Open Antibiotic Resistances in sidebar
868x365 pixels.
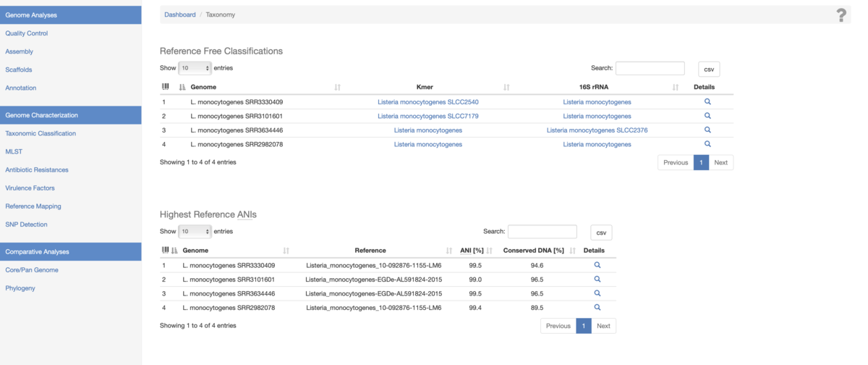click(37, 169)
